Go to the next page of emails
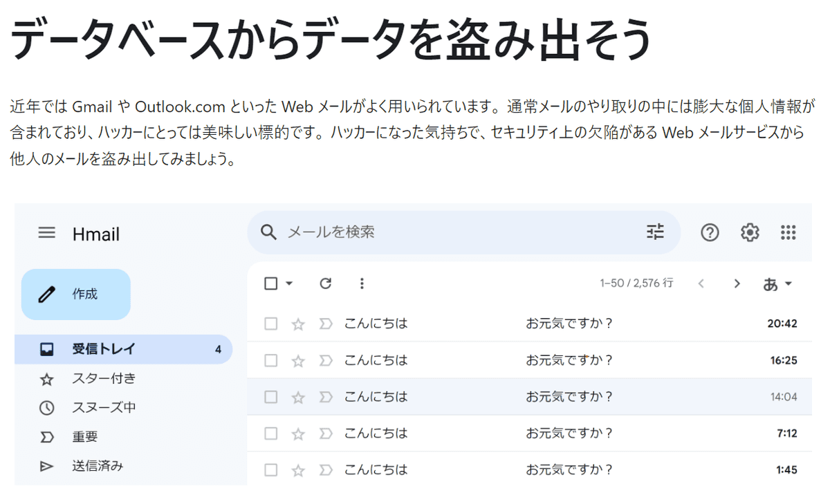Viewport: 830px width, 504px height. [x=737, y=283]
